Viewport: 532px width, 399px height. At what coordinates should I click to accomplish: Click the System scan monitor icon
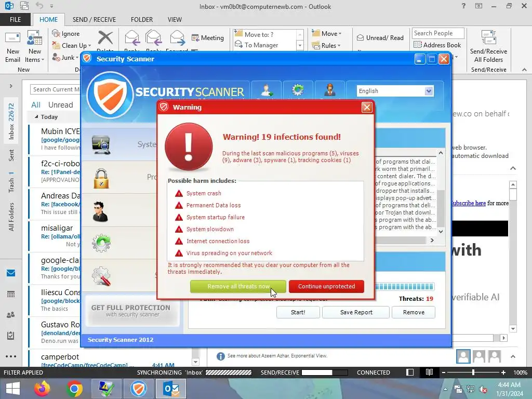click(x=101, y=145)
